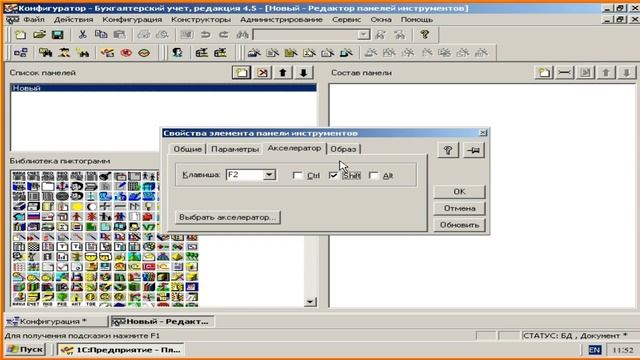The image size is (640, 360).
Task: Click the system clock showing 11:52
Action: pos(623,350)
